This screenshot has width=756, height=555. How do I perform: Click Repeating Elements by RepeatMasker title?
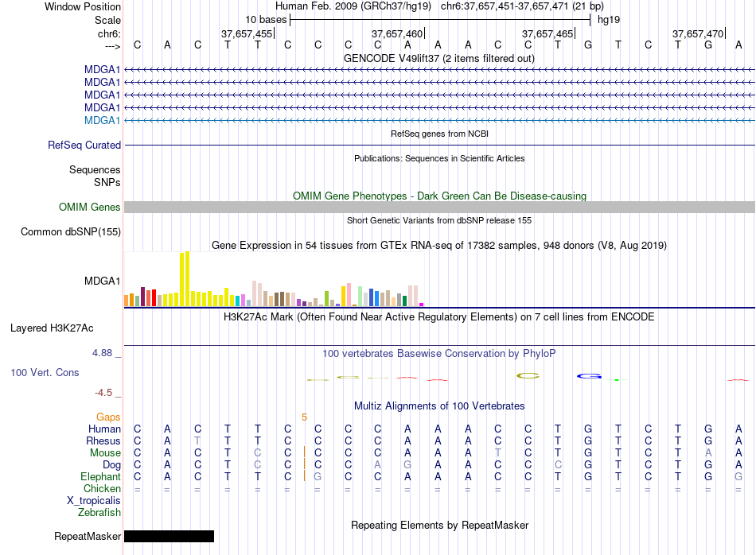pos(439,525)
